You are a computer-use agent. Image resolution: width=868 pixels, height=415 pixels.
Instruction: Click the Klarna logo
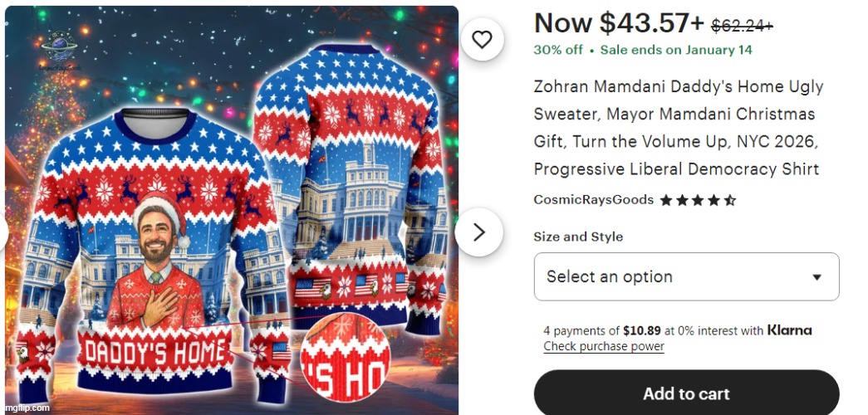(789, 330)
